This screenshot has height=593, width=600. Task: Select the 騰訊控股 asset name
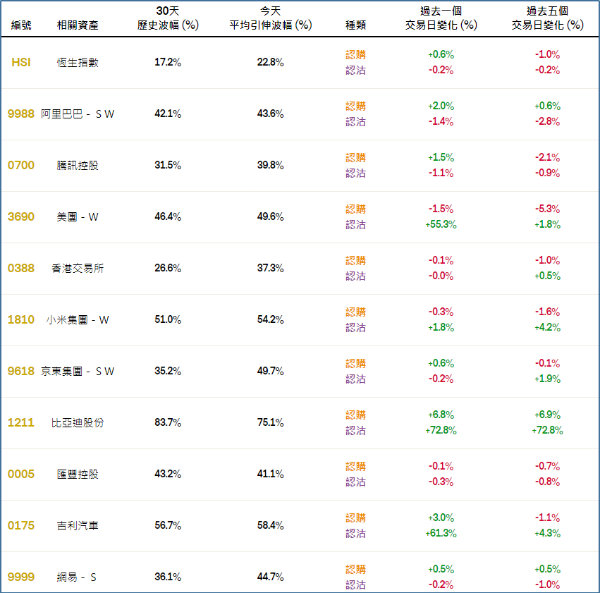[x=77, y=165]
